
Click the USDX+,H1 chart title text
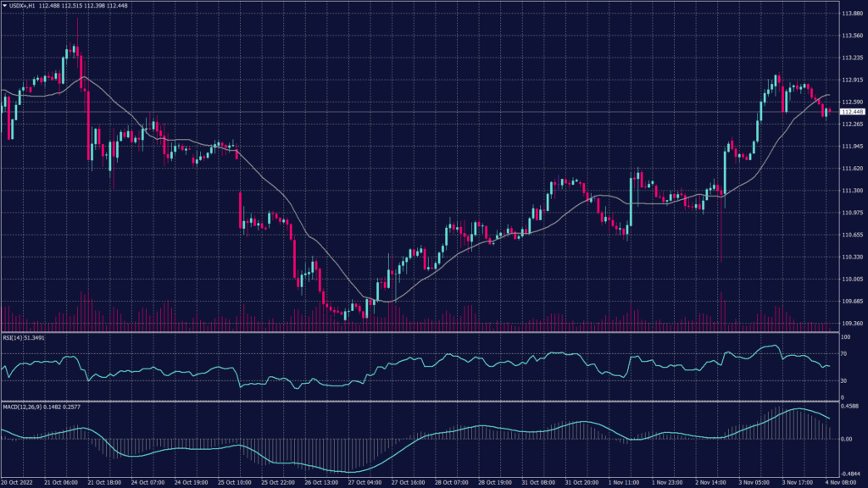click(21, 7)
